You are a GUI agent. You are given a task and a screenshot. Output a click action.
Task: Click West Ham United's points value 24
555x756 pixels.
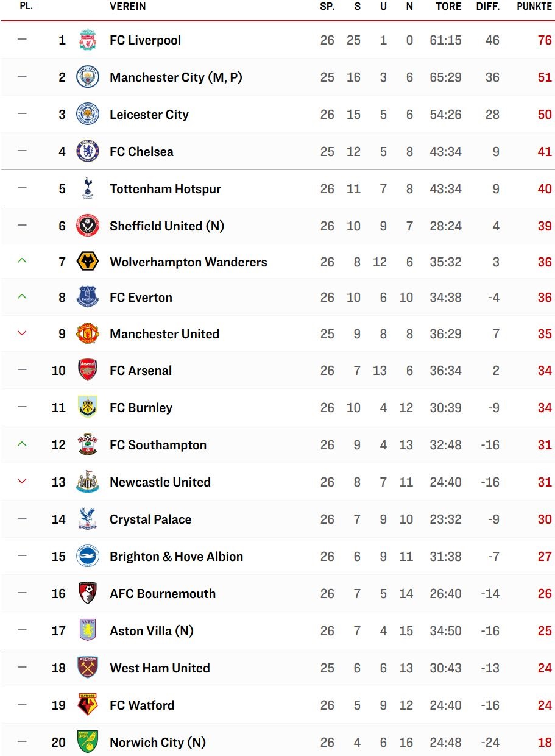click(x=545, y=668)
